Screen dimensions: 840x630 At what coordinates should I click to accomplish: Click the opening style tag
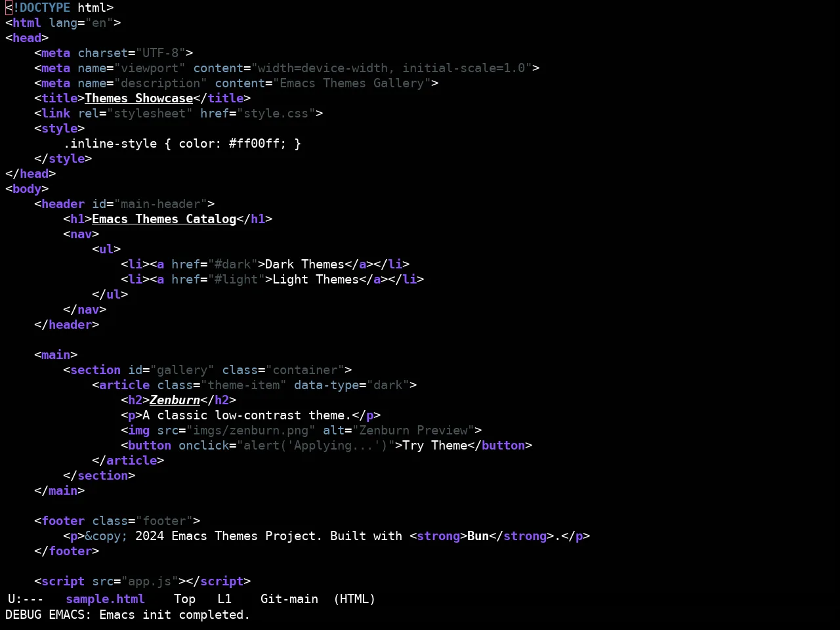coord(60,129)
